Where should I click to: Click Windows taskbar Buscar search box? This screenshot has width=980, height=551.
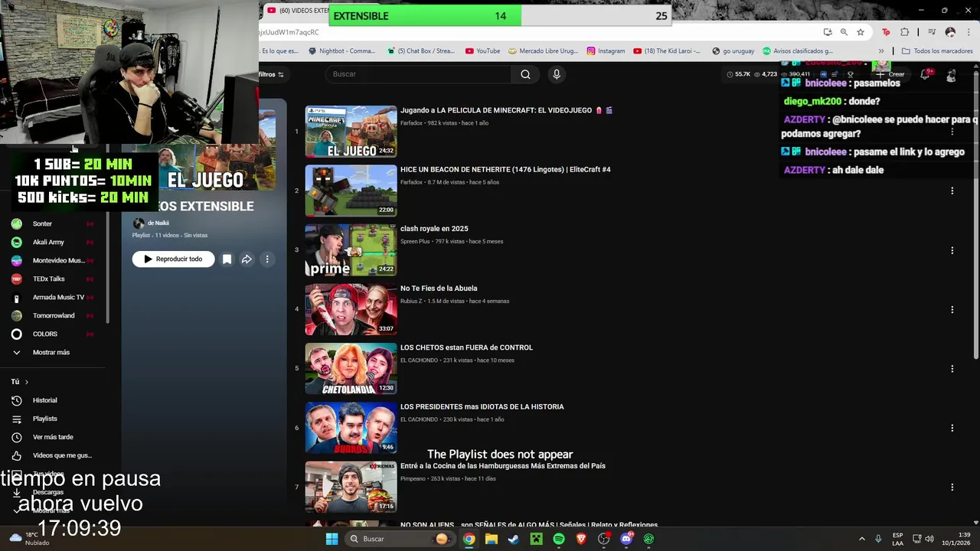(x=400, y=539)
